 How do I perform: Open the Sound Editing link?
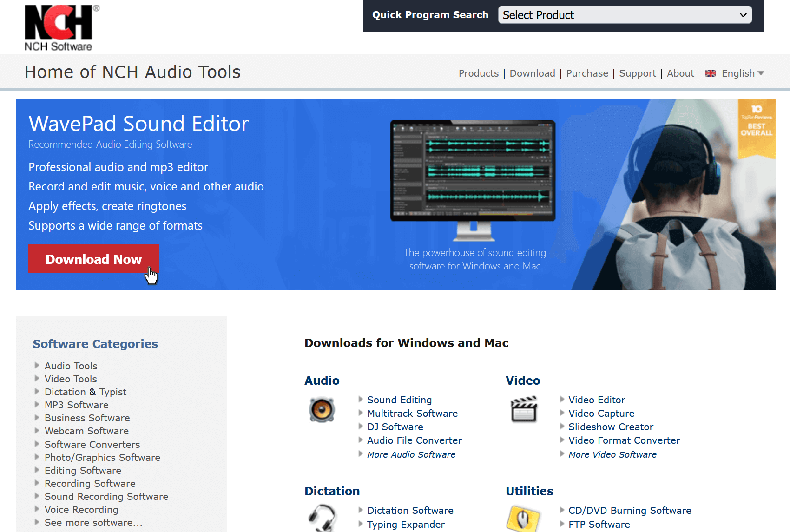pyautogui.click(x=400, y=400)
